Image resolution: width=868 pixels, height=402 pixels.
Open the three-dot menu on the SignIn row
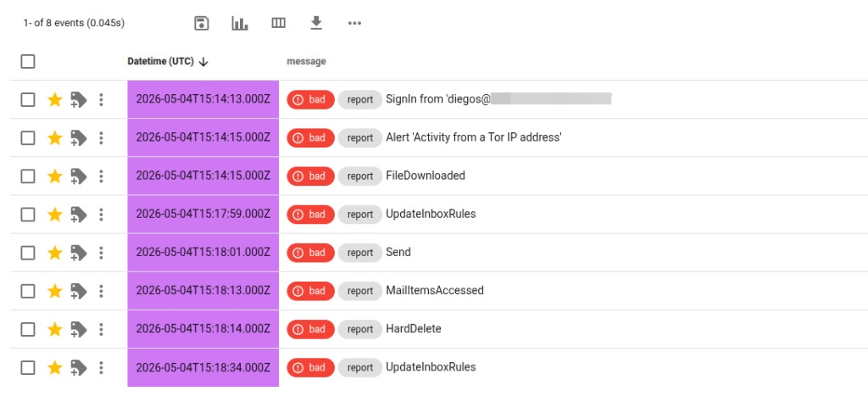point(101,100)
